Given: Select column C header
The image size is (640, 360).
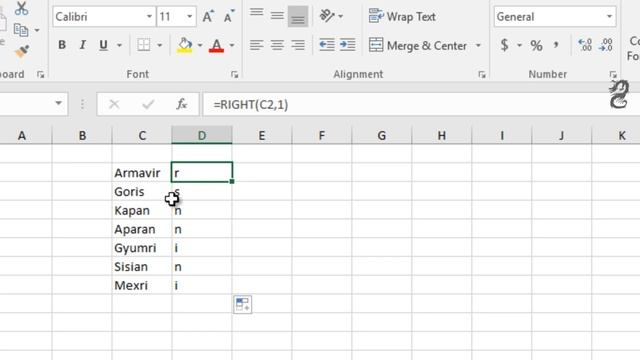Looking at the screenshot, I should 142,136.
